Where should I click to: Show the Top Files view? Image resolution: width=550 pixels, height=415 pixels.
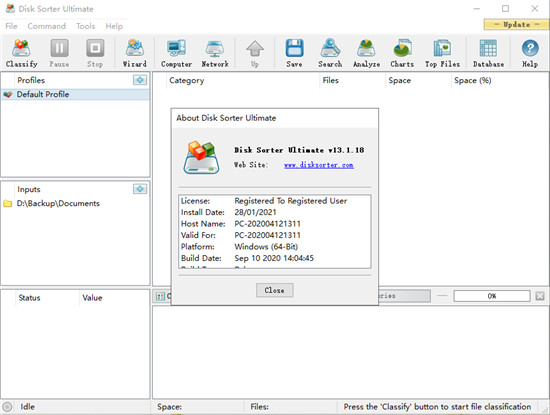442,53
